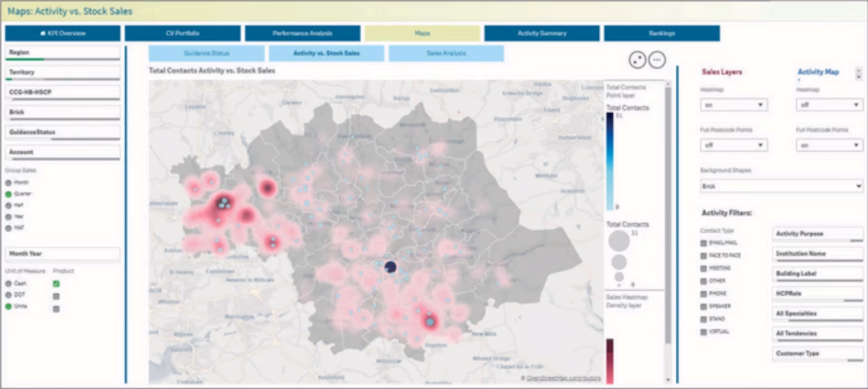Open the Sales Analysis sub-tab
The width and height of the screenshot is (868, 389).
click(x=447, y=54)
